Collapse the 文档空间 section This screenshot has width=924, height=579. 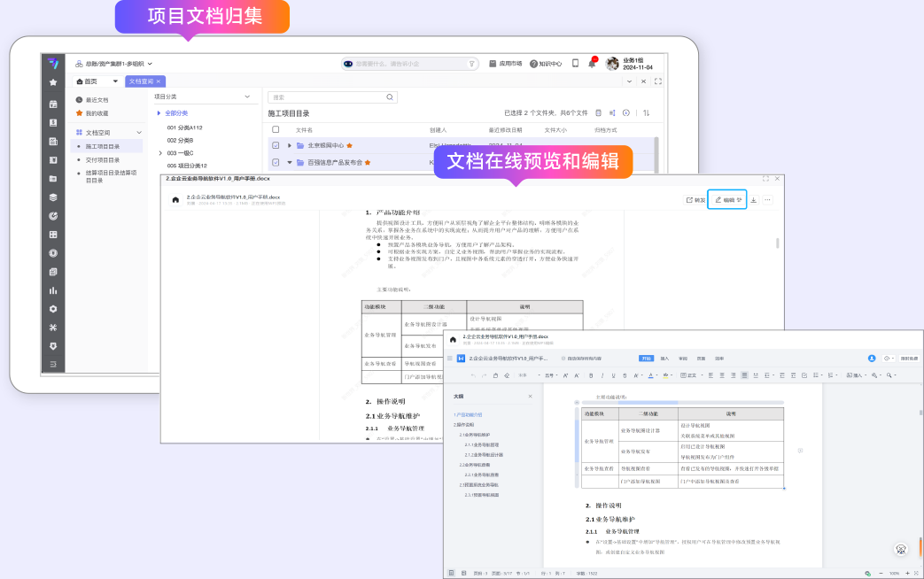[x=139, y=132]
